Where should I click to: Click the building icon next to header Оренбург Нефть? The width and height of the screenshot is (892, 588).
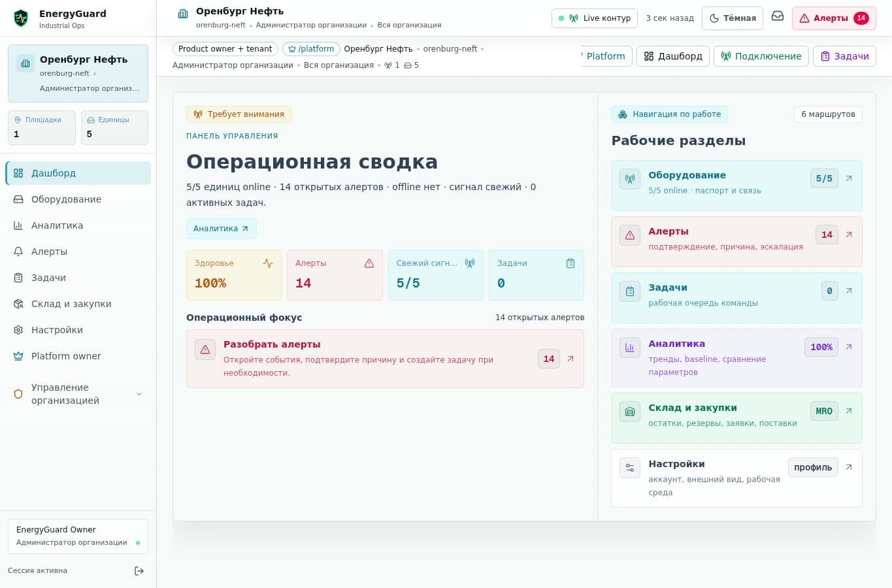(x=183, y=13)
